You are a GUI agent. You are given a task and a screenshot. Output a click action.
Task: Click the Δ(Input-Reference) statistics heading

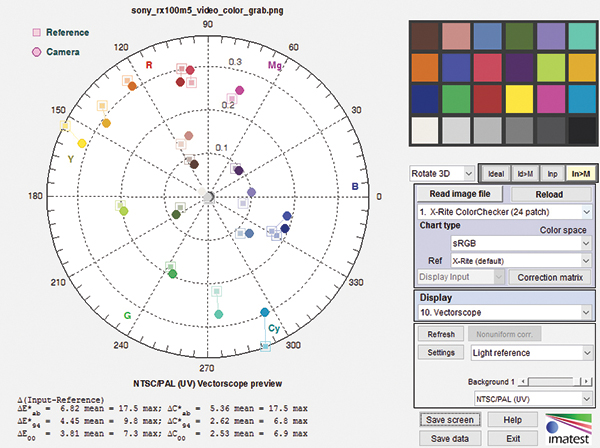pyautogui.click(x=61, y=400)
